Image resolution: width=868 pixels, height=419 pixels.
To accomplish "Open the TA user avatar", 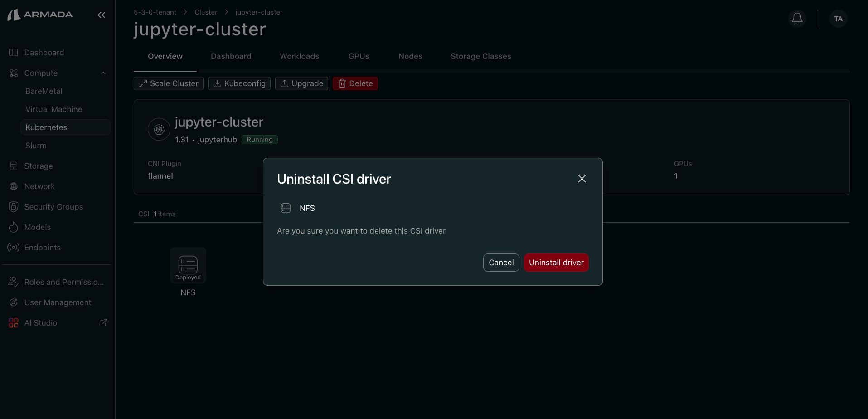I will pyautogui.click(x=838, y=19).
